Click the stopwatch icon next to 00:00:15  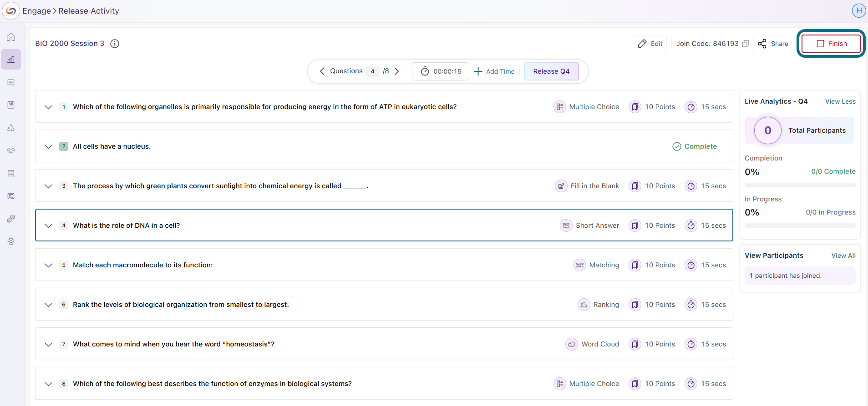(x=425, y=71)
